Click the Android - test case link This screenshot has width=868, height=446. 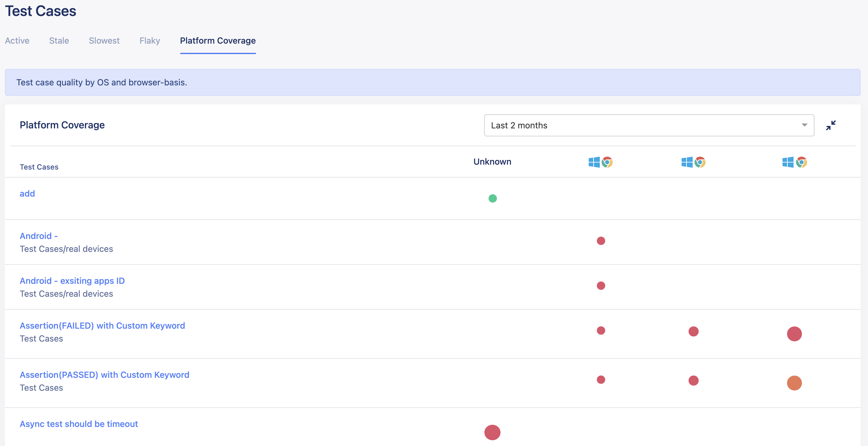pyautogui.click(x=38, y=236)
